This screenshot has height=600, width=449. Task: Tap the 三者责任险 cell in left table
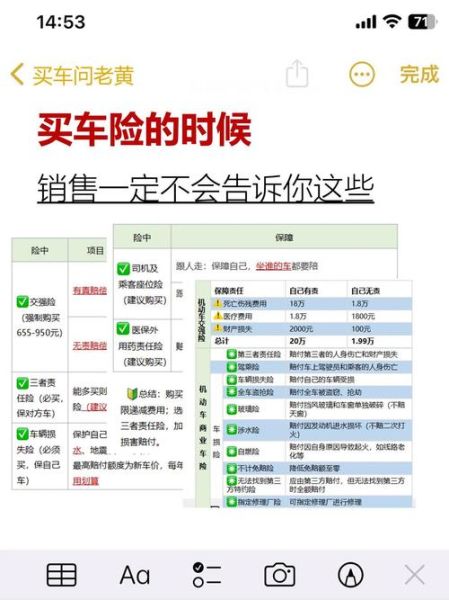[40, 397]
